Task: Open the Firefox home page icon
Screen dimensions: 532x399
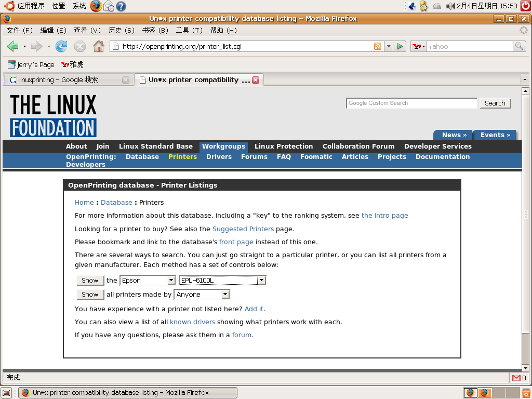Action: [x=98, y=46]
